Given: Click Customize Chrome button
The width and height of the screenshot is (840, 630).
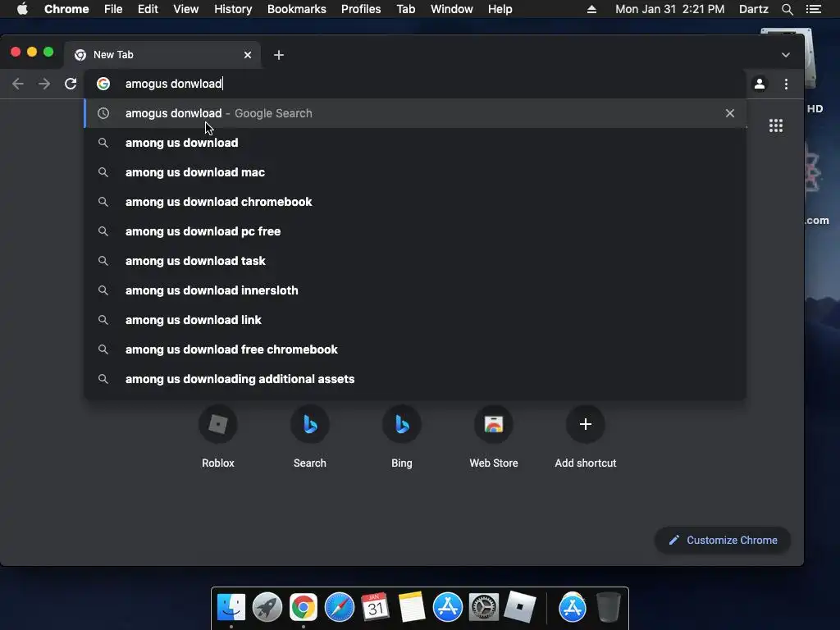Looking at the screenshot, I should point(723,540).
